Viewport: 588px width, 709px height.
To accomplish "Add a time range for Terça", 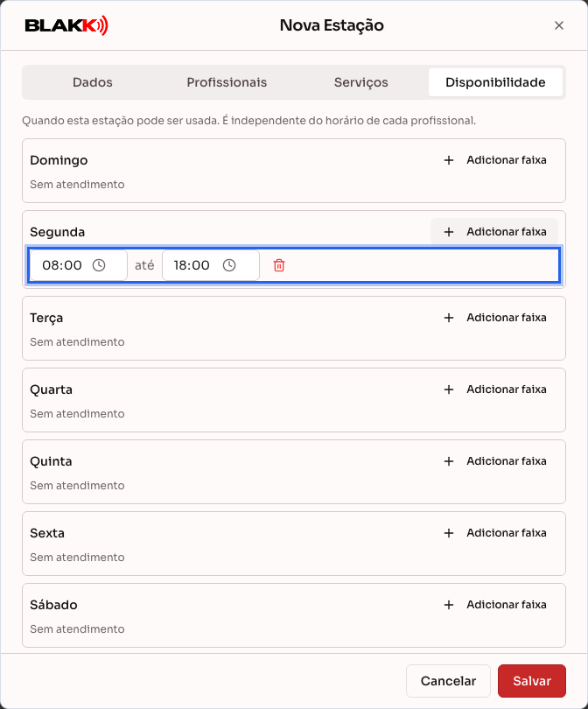I will click(494, 318).
